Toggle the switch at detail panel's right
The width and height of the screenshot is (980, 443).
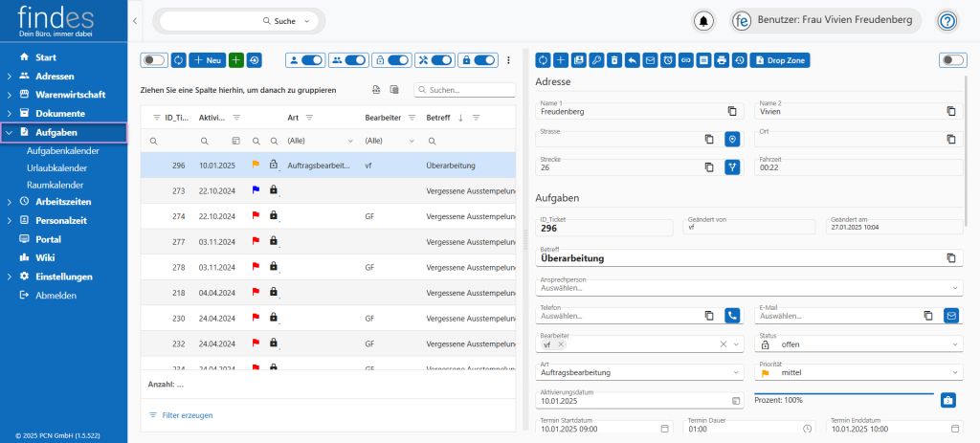coord(951,60)
